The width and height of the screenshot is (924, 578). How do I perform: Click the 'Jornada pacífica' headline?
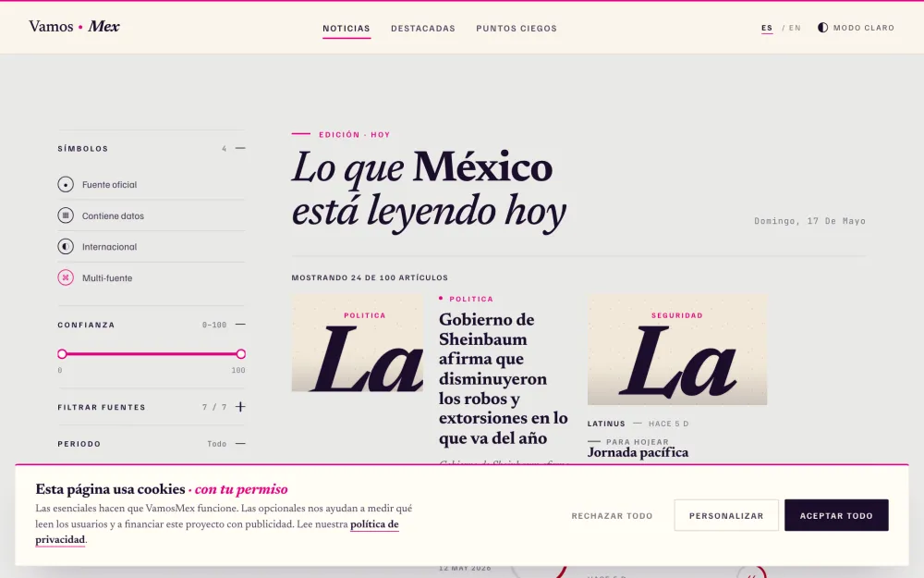click(x=638, y=452)
